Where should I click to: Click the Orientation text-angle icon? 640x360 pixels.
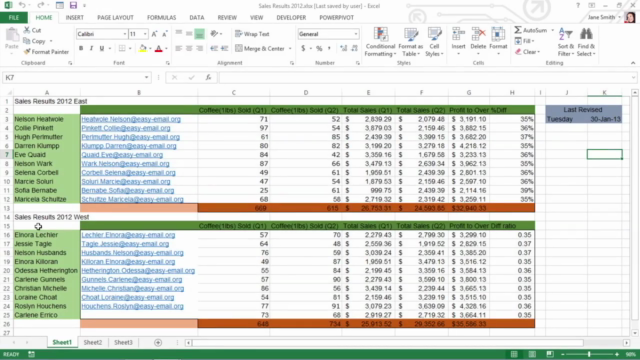tap(214, 34)
